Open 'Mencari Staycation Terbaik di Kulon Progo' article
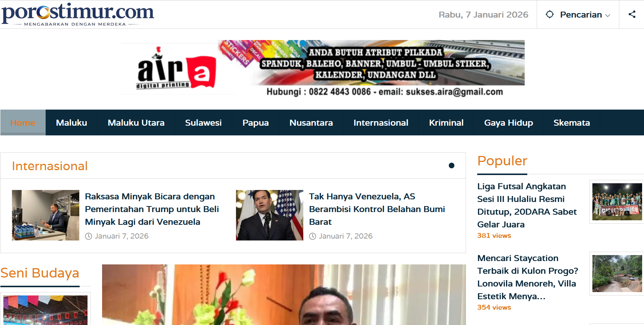The image size is (644, 325). click(528, 277)
